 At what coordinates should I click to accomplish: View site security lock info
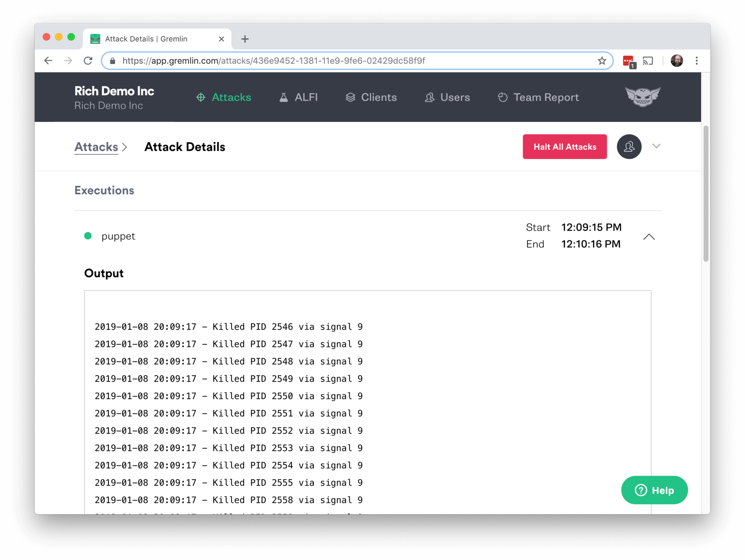point(113,61)
